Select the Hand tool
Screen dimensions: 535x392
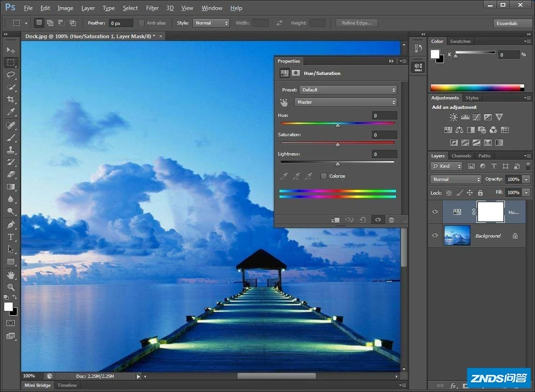(11, 275)
